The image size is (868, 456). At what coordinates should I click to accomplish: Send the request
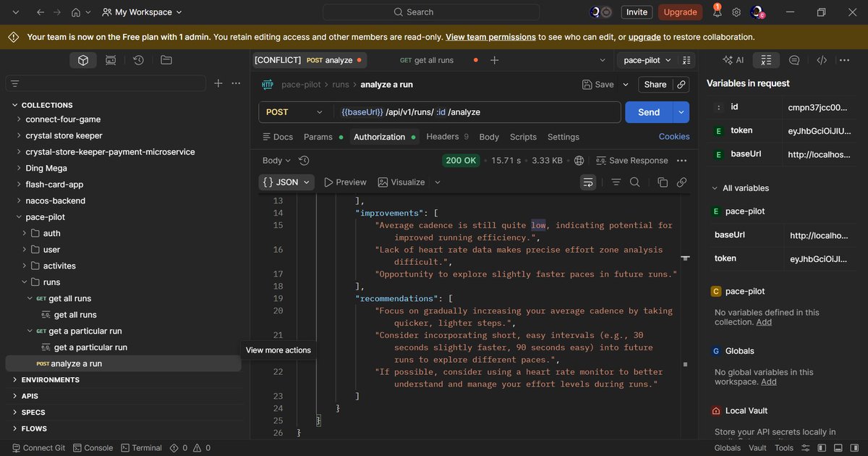click(649, 112)
